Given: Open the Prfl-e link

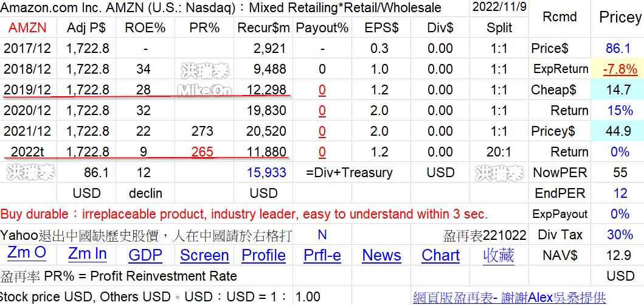Looking at the screenshot, I should [322, 255].
